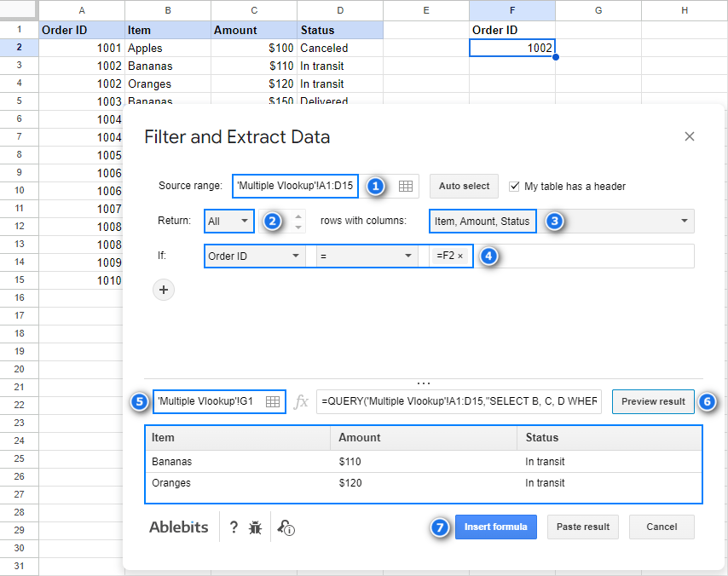The height and width of the screenshot is (576, 728).
Task: Click preview table Status column header
Action: 609,438
